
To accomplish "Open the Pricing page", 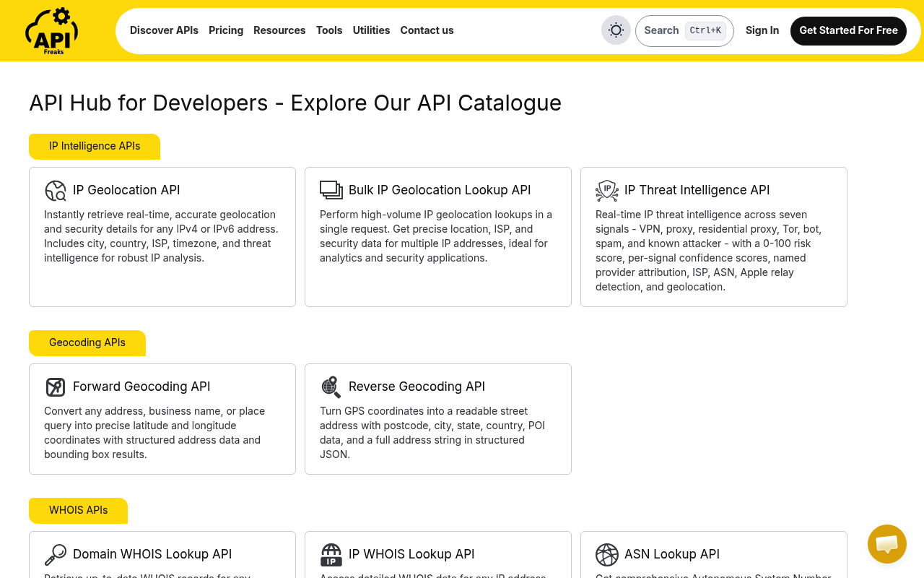I will [226, 30].
